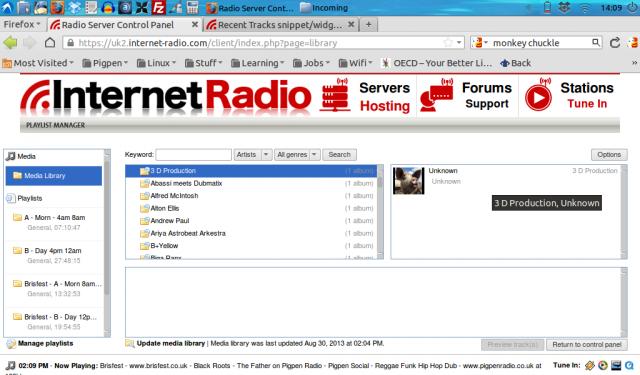Click the Internet Radio logo
The width and height of the screenshot is (640, 375).
(x=166, y=96)
